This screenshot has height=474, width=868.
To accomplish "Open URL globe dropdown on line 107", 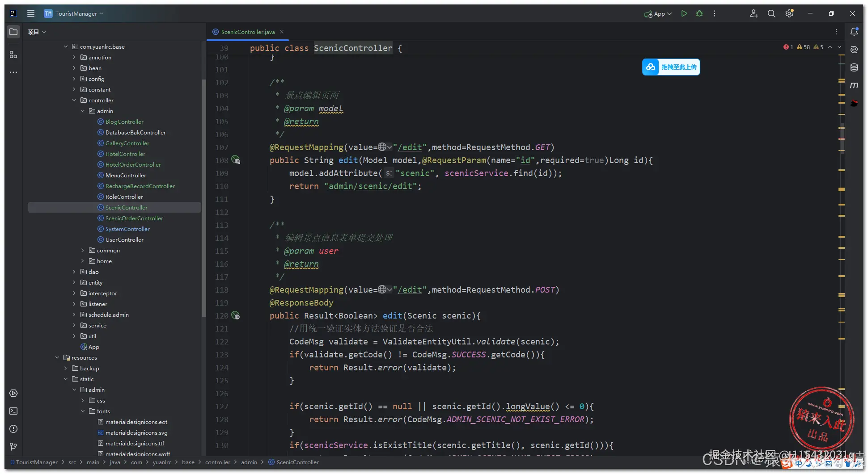I will coord(385,147).
